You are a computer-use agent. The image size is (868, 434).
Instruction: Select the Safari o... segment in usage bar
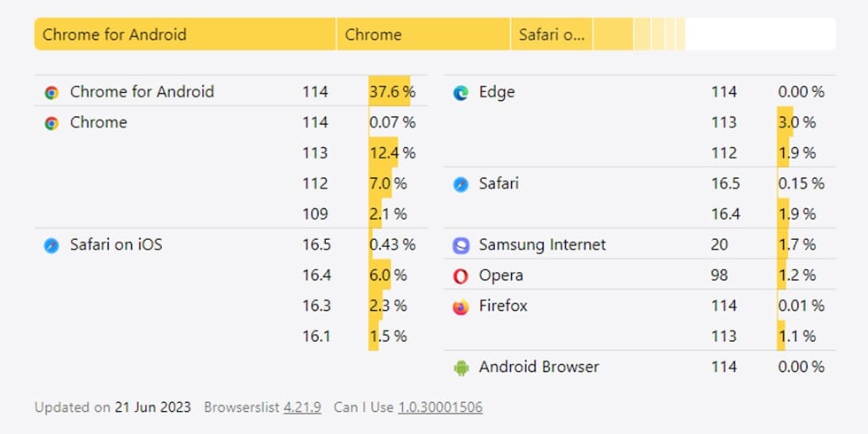(551, 35)
